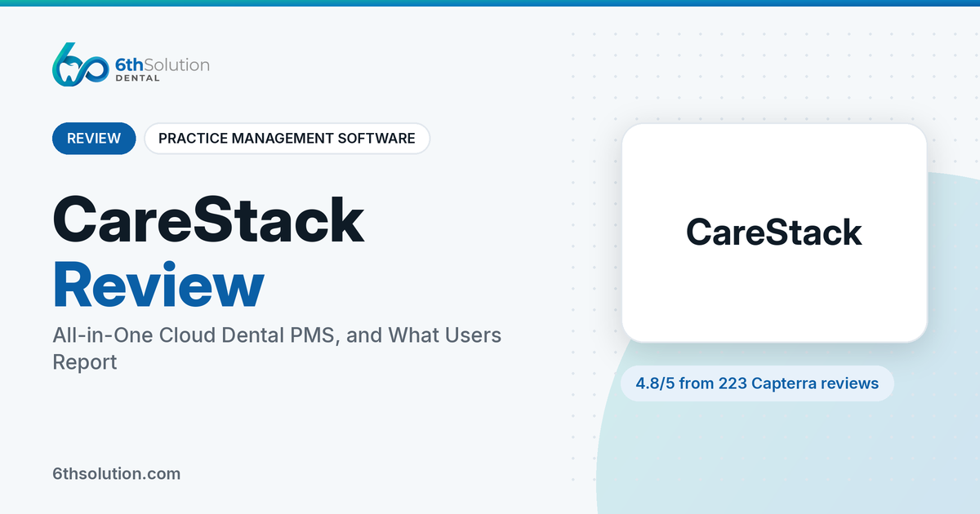The height and width of the screenshot is (514, 980).
Task: Open the 6thsolution.com link
Action: point(117,473)
